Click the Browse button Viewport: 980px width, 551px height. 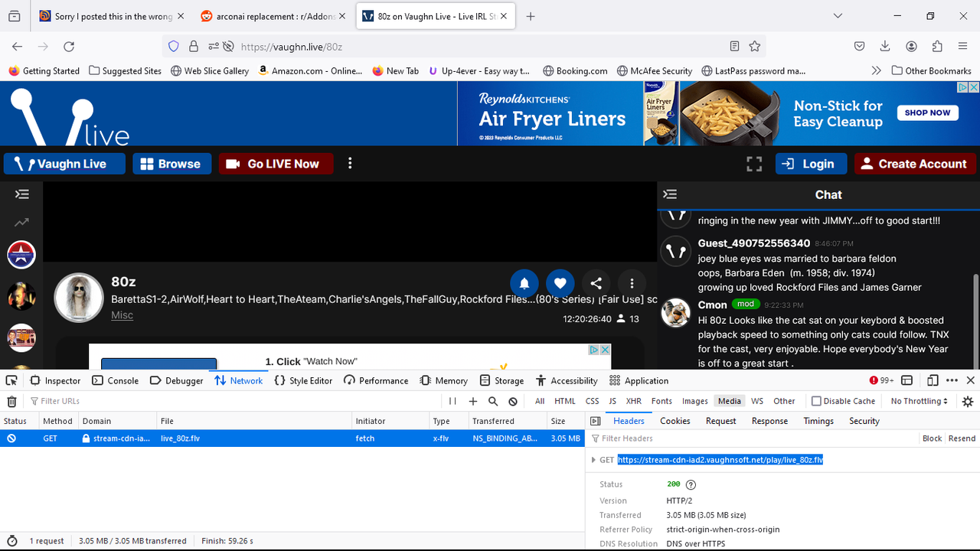pyautogui.click(x=171, y=164)
